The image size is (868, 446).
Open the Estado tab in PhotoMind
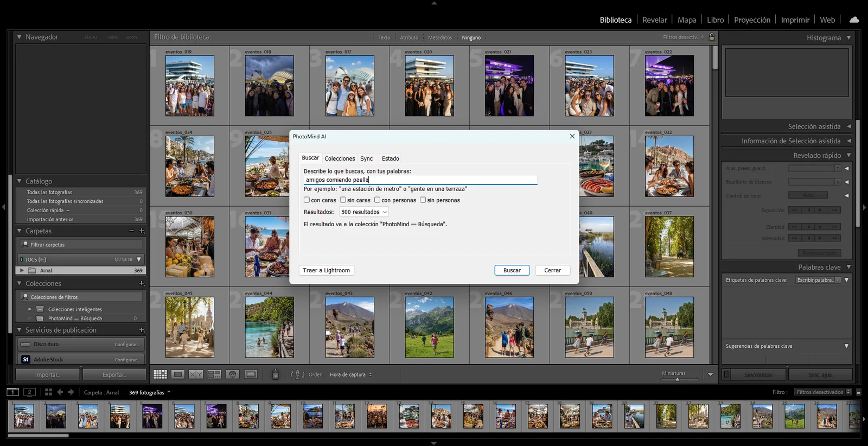click(x=390, y=158)
